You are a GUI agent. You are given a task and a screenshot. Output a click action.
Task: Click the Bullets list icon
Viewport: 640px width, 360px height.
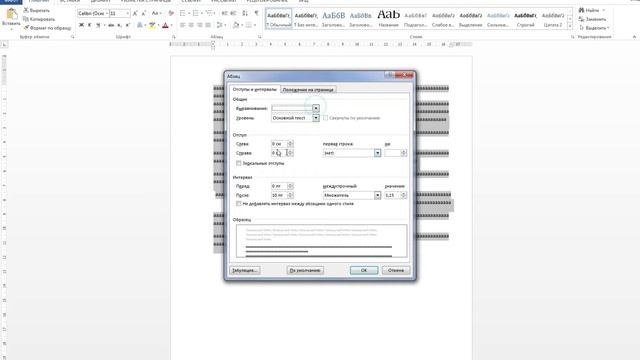[182, 13]
